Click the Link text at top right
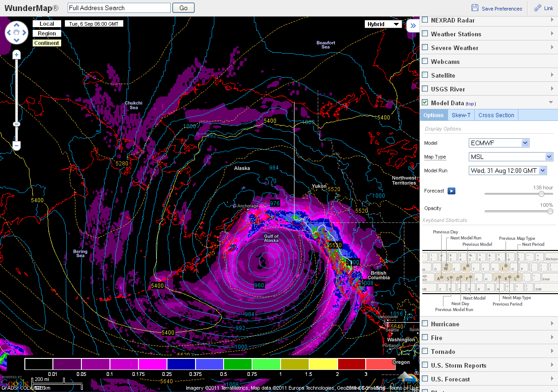 pos(548,9)
